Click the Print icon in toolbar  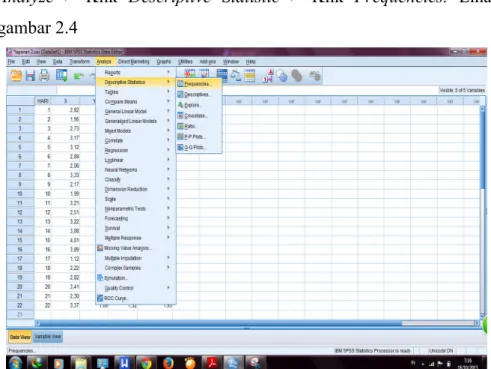44,76
